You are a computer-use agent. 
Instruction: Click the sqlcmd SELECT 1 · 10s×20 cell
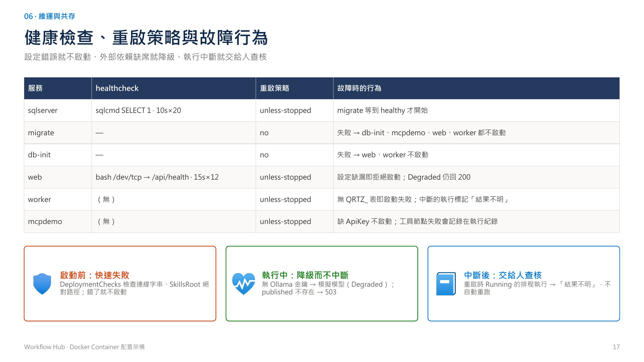click(x=174, y=110)
